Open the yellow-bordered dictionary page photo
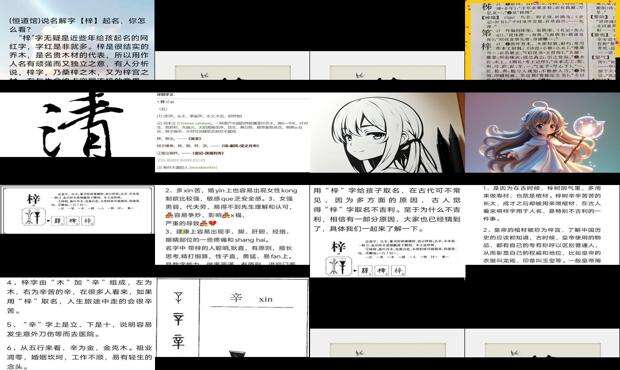 pos(542,40)
